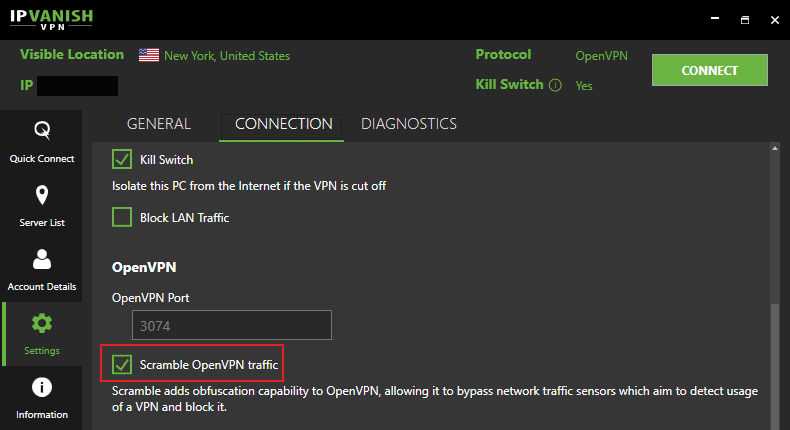Click the scrollbar up arrow
The image size is (790, 430).
(774, 149)
